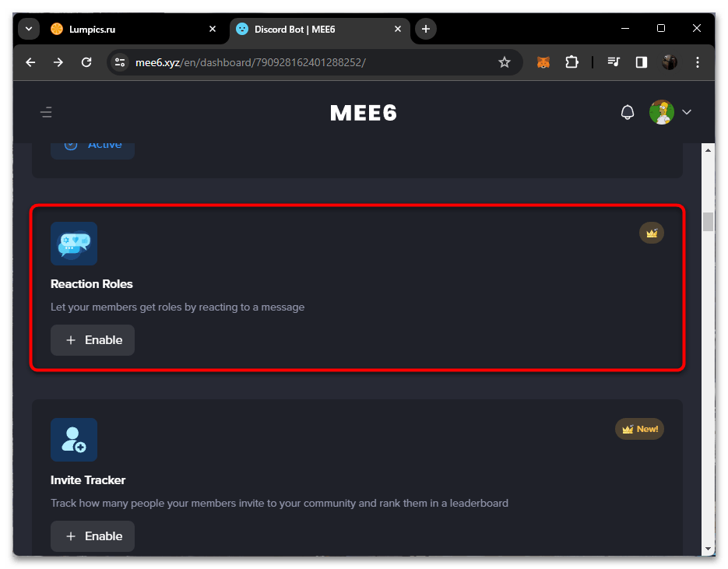Open a new browser tab
This screenshot has height=569, width=728.
(425, 29)
